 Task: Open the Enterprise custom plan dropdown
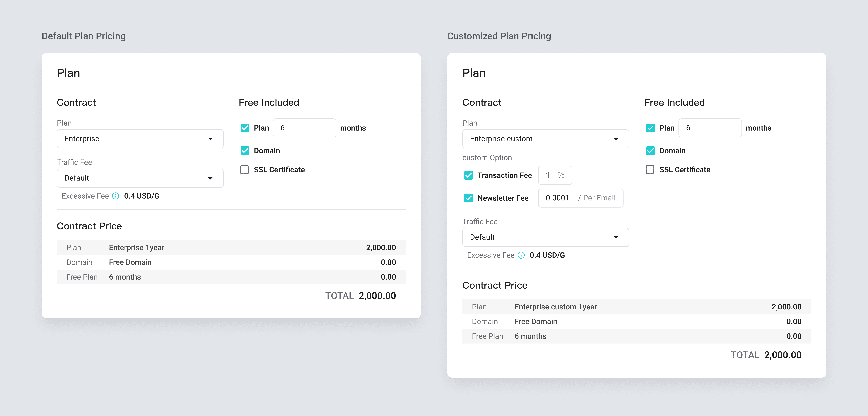coord(546,139)
